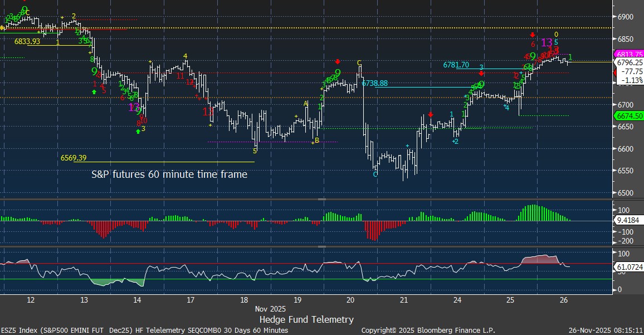The image size is (644, 335).
Task: Select the red down arrow above the red 6
Action: click(533, 35)
